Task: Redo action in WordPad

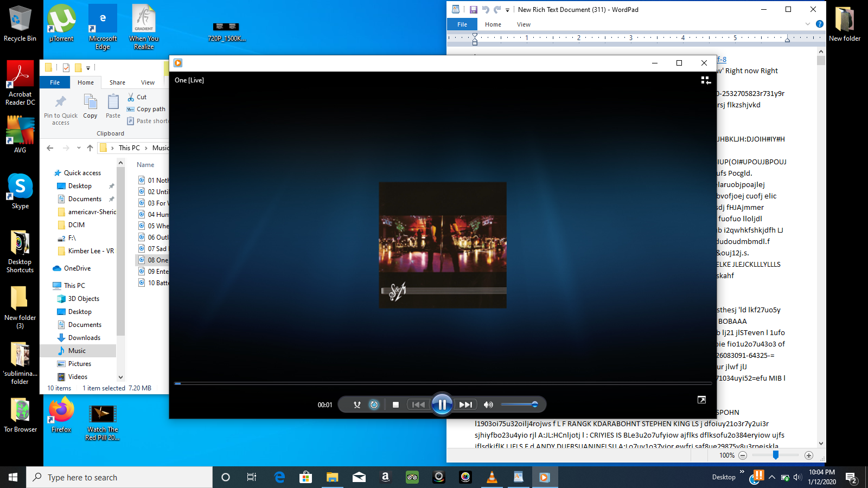Action: (x=497, y=9)
